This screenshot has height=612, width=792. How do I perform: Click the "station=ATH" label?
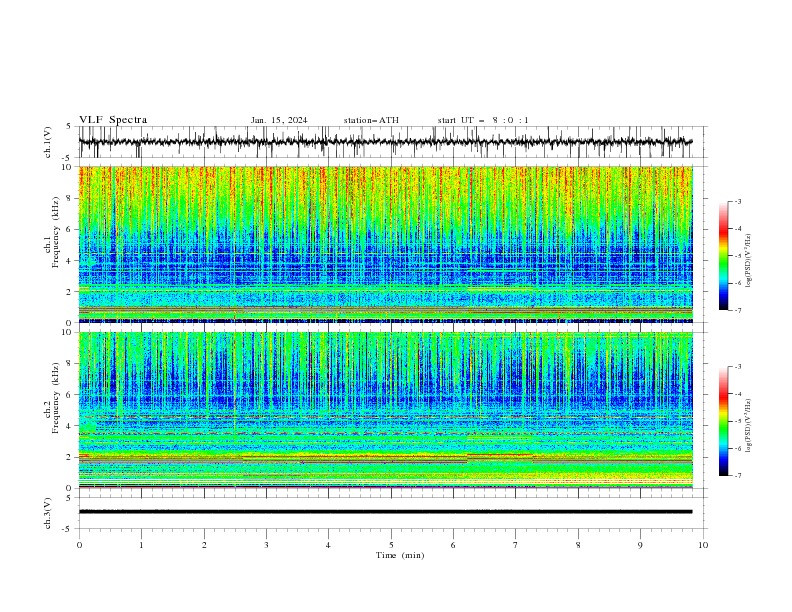(371, 120)
